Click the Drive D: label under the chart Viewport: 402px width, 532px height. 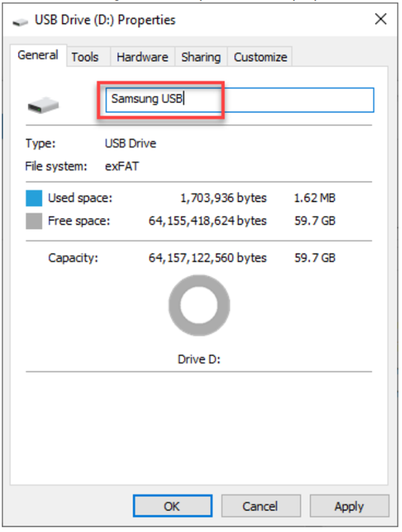199,359
